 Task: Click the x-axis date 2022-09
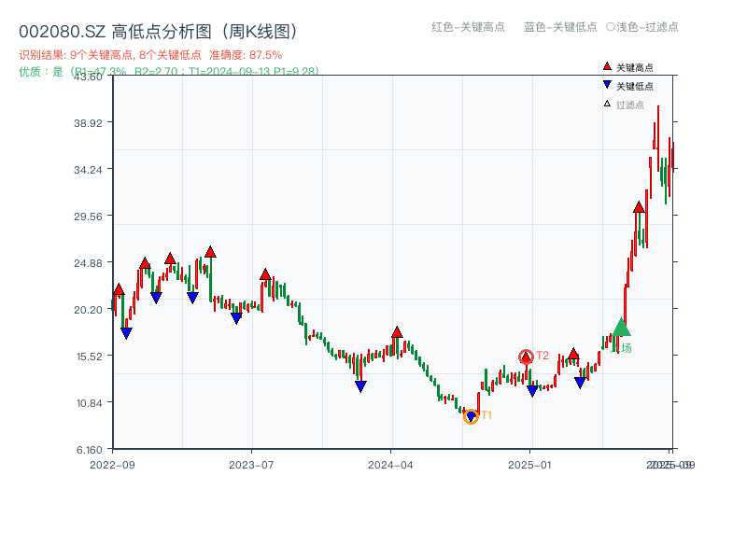[112, 465]
